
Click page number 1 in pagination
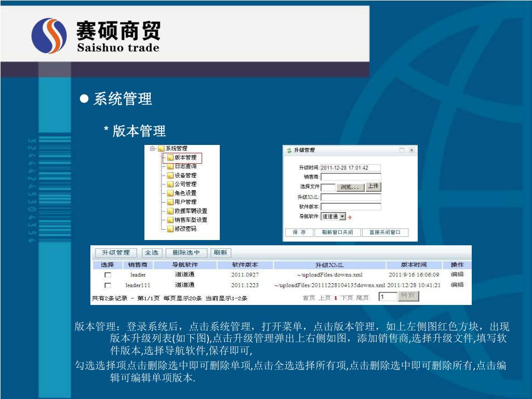(x=336, y=298)
